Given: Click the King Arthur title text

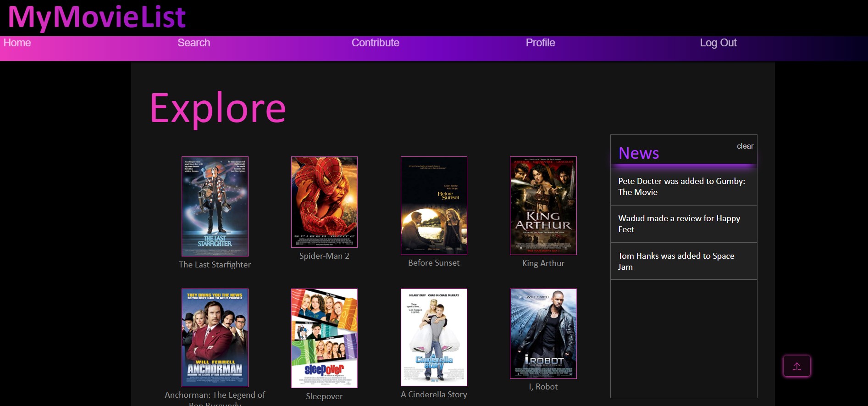Looking at the screenshot, I should tap(543, 263).
